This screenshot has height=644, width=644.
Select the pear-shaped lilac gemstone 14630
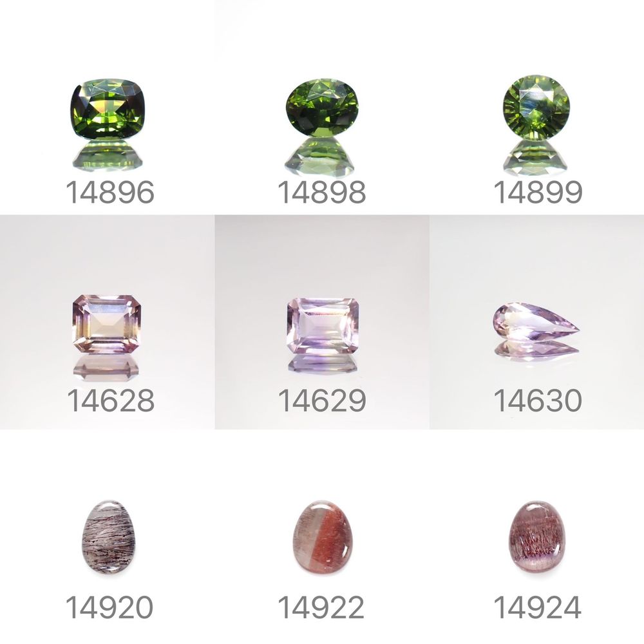536,321
